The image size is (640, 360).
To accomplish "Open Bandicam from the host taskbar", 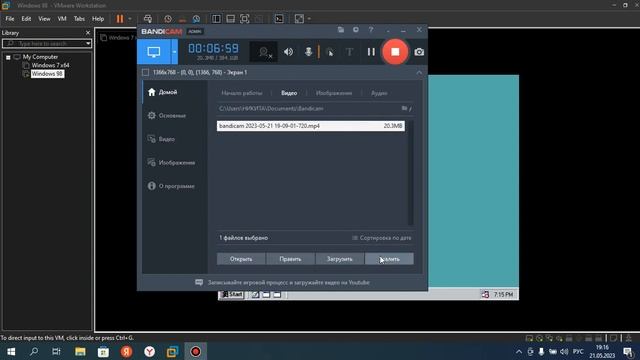I will (x=196, y=351).
